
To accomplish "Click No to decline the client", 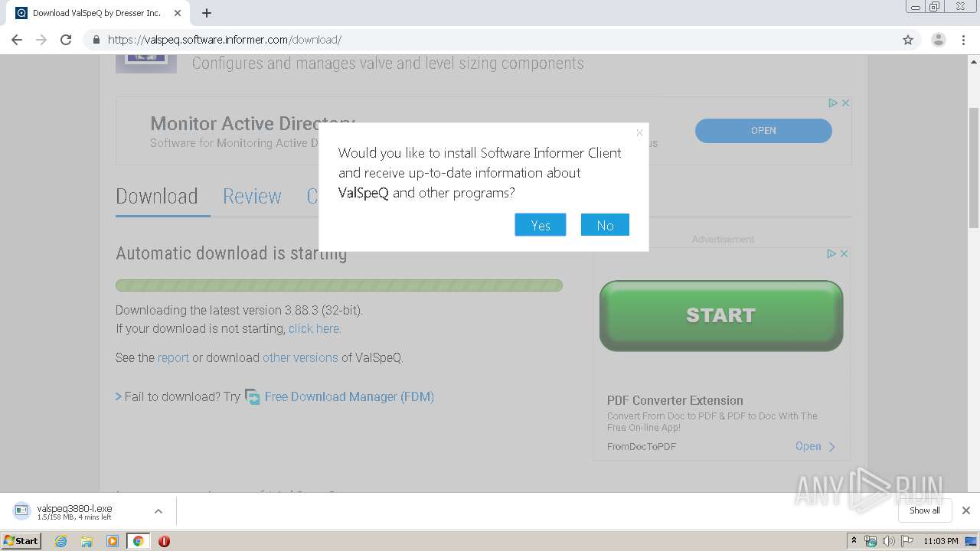I will click(x=605, y=225).
